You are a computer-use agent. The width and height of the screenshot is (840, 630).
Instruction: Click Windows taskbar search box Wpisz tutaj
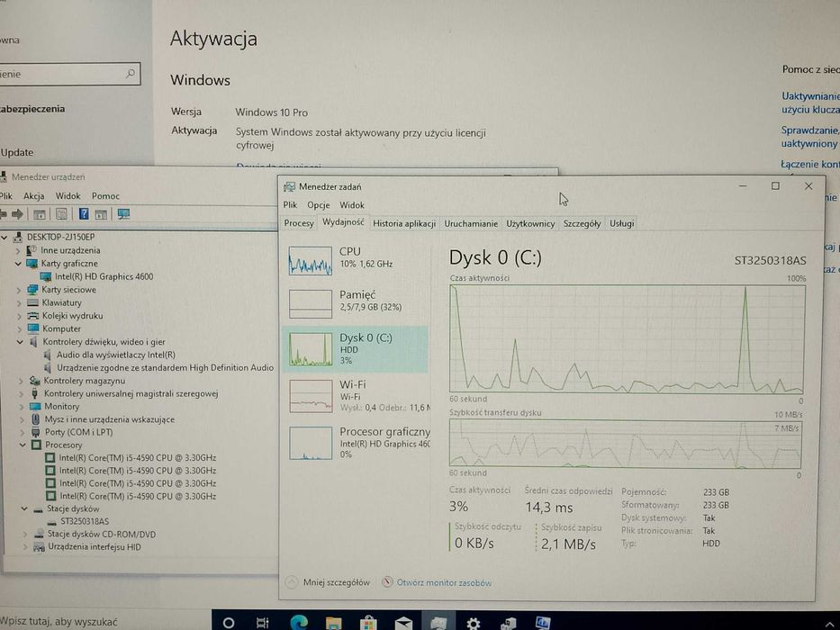point(104,621)
